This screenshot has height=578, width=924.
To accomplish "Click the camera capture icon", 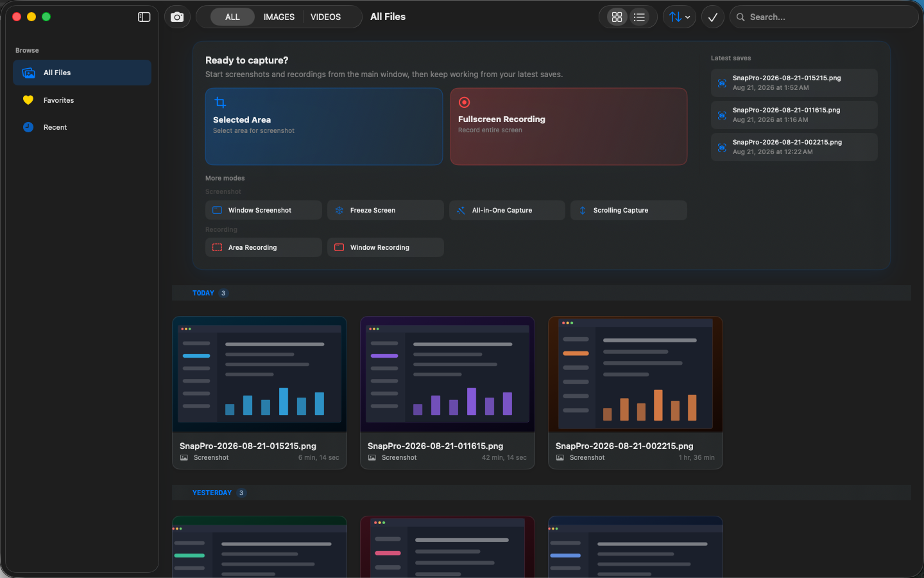I will (177, 17).
